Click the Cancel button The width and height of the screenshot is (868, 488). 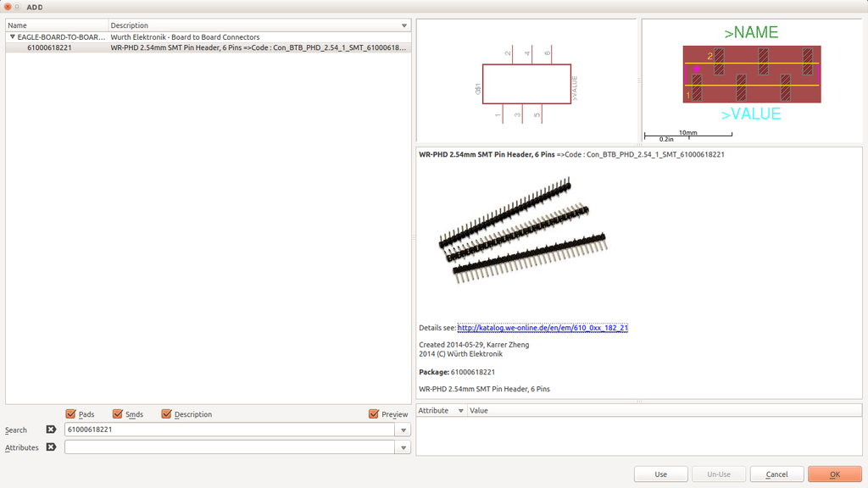point(776,474)
